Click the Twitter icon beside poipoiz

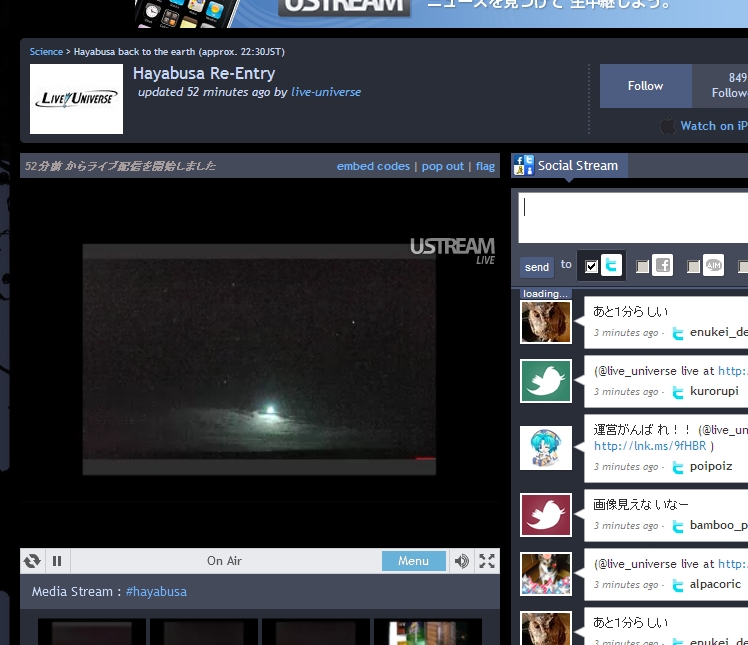pyautogui.click(x=677, y=467)
